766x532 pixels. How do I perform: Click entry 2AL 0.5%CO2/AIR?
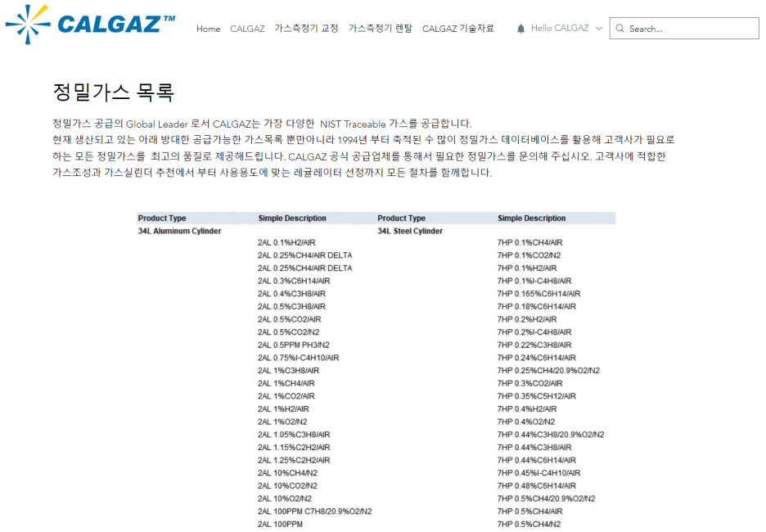click(289, 319)
